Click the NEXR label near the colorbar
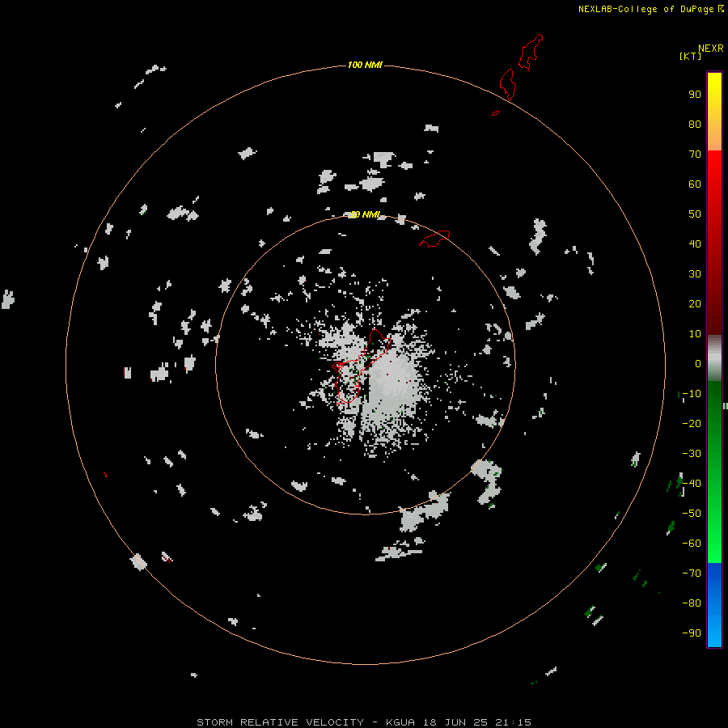This screenshot has width=728, height=728. (711, 48)
